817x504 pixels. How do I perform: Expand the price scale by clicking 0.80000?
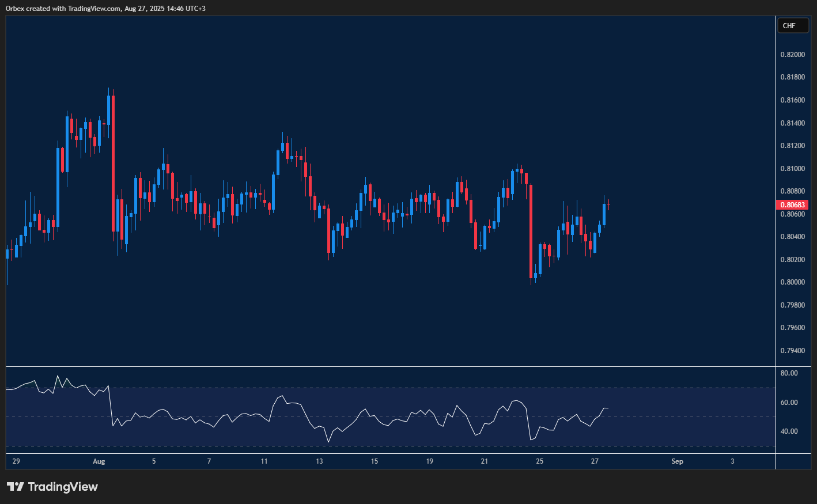(792, 282)
